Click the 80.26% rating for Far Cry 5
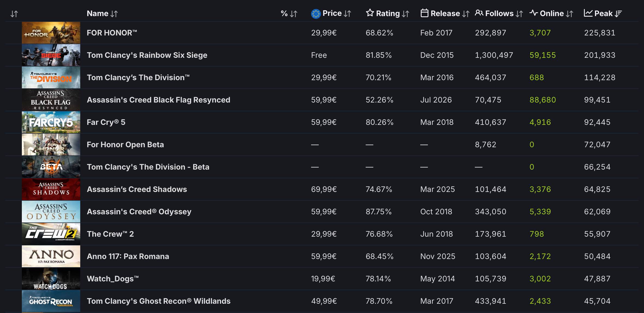Image resolution: width=644 pixels, height=313 pixels. [x=380, y=122]
